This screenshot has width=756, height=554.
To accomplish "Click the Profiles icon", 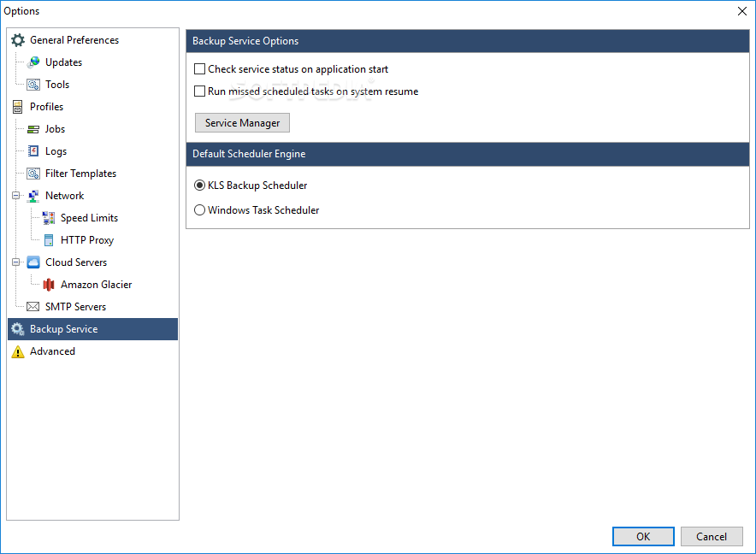I will pos(18,107).
